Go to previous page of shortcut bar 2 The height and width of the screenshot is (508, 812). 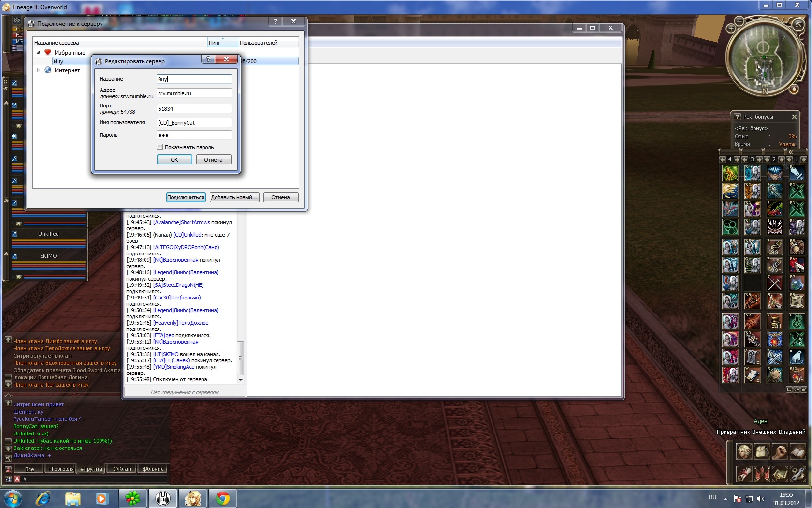point(767,159)
